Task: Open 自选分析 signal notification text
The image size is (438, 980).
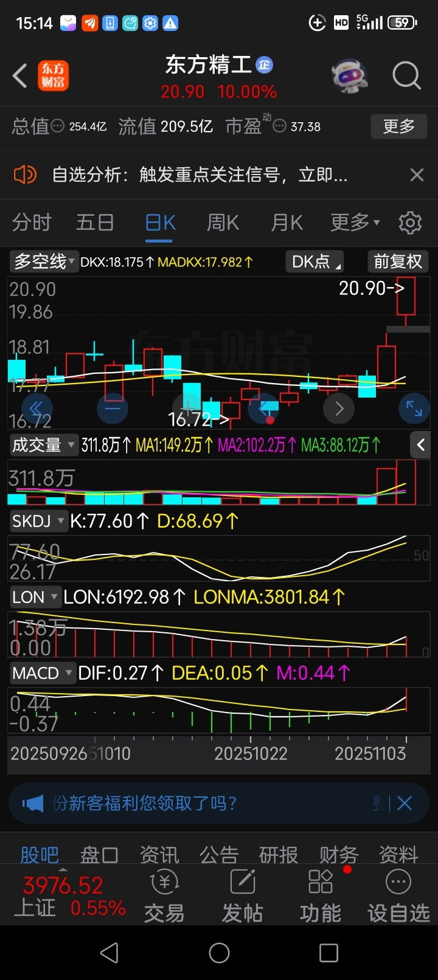Action: click(200, 175)
